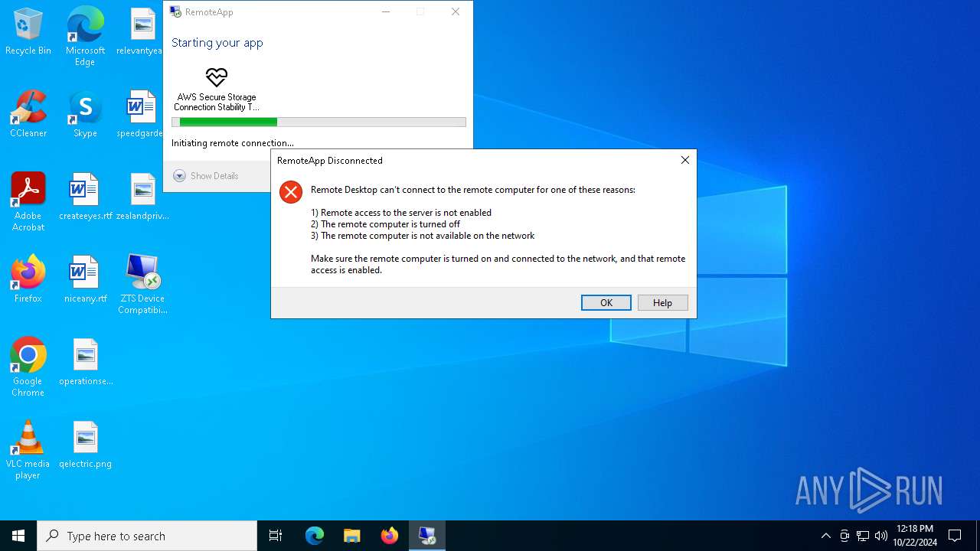Open Google Chrome desktop shortcut

[28, 367]
